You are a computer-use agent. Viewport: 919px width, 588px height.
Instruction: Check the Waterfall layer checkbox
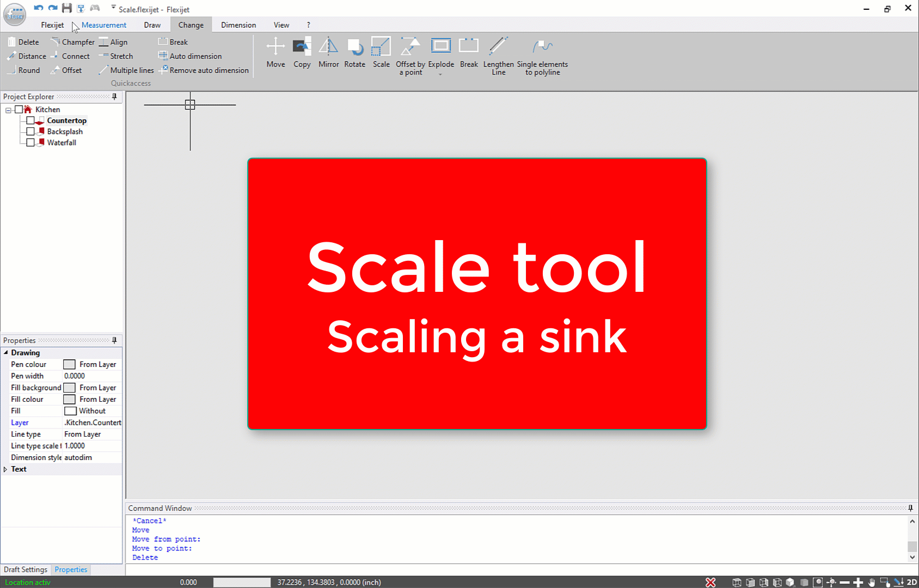31,142
